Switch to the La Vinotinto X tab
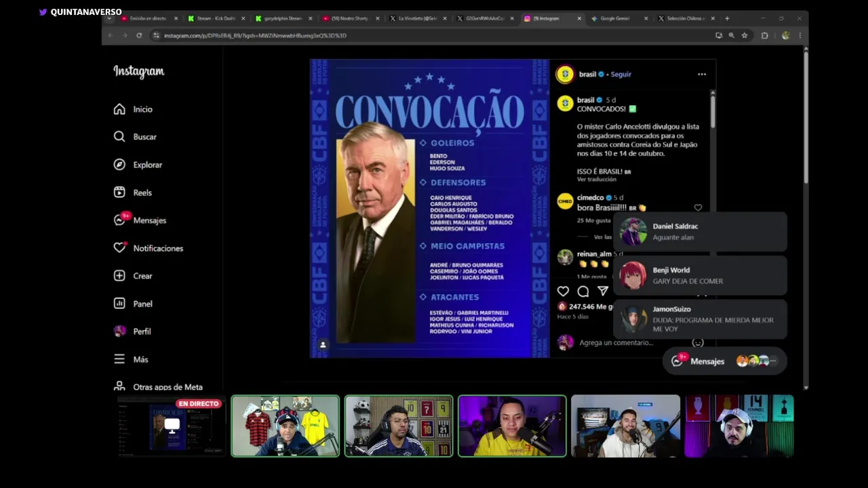The image size is (868, 488). point(418,18)
